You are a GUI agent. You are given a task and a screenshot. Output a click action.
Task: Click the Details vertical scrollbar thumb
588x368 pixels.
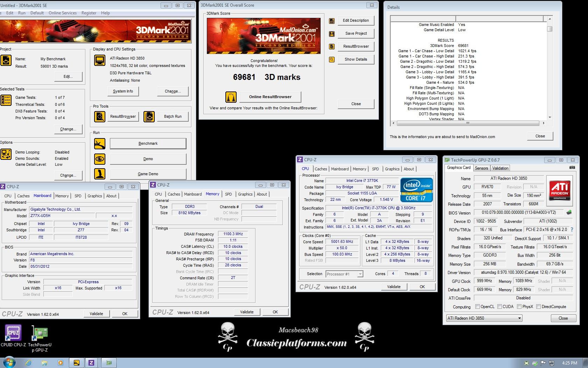pyautogui.click(x=549, y=29)
